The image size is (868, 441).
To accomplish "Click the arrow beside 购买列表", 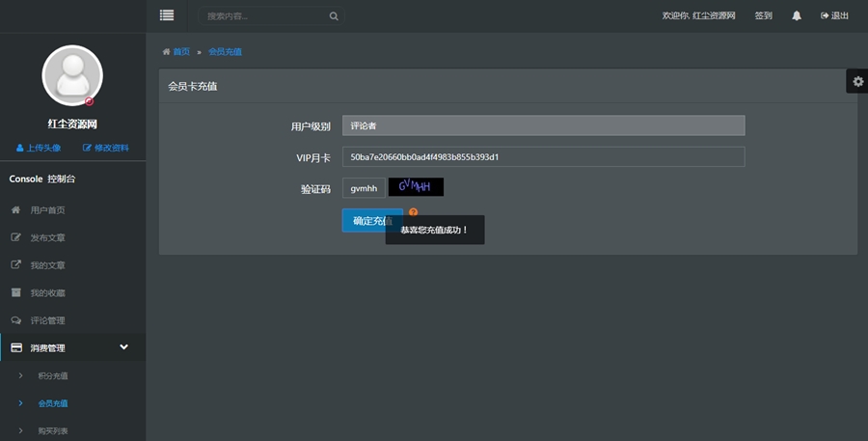I will (x=20, y=430).
